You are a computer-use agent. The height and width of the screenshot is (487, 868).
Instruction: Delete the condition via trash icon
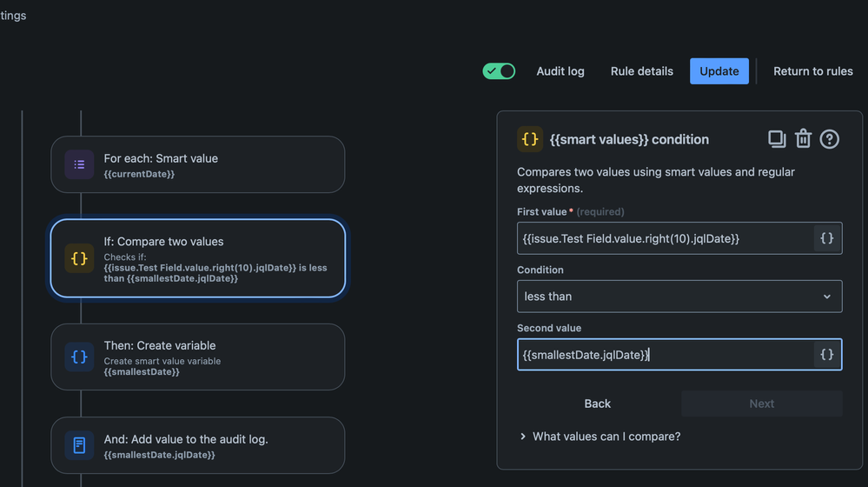803,138
